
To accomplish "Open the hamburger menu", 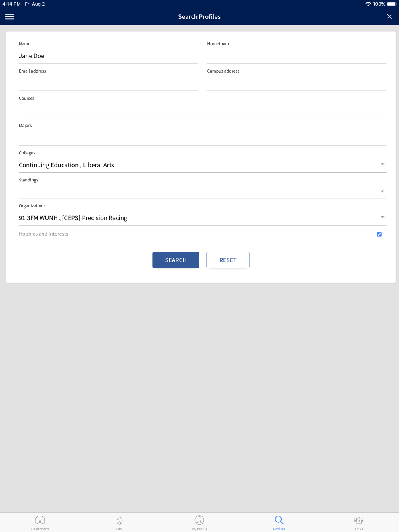I will pos(10,16).
